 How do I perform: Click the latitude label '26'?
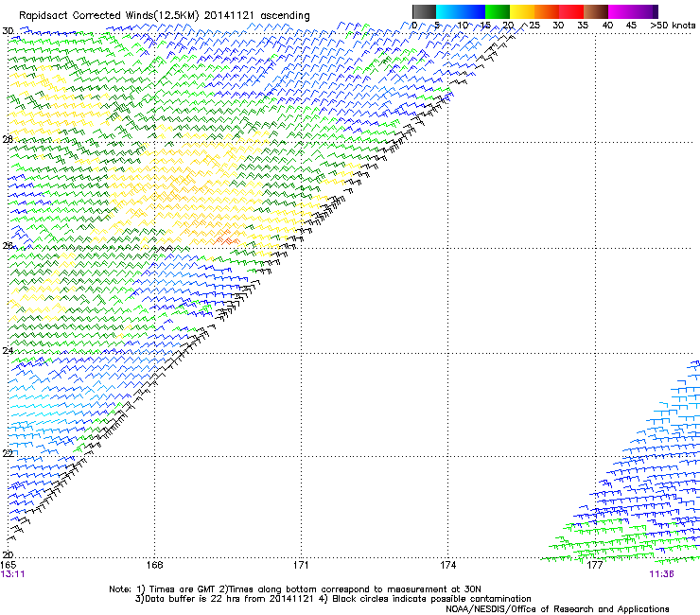(x=8, y=246)
